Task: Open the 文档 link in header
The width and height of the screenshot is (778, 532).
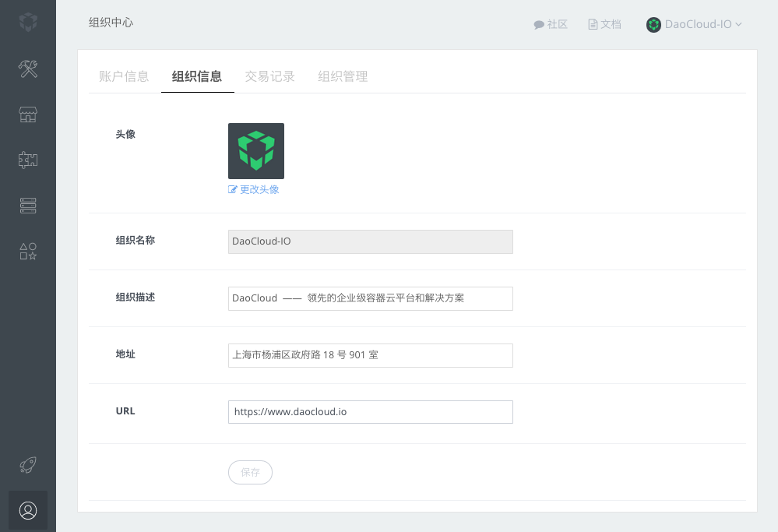Action: [611, 24]
